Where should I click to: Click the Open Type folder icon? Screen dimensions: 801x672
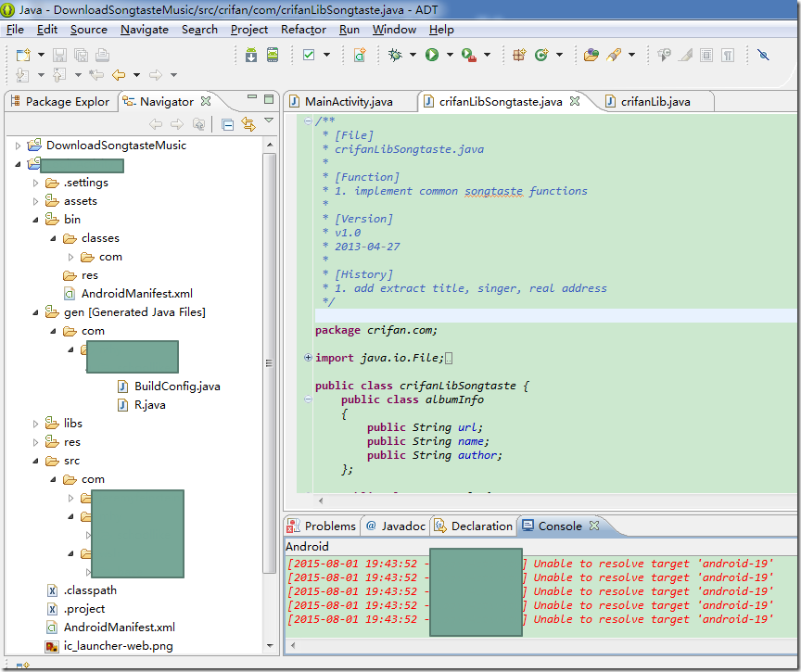[x=591, y=55]
